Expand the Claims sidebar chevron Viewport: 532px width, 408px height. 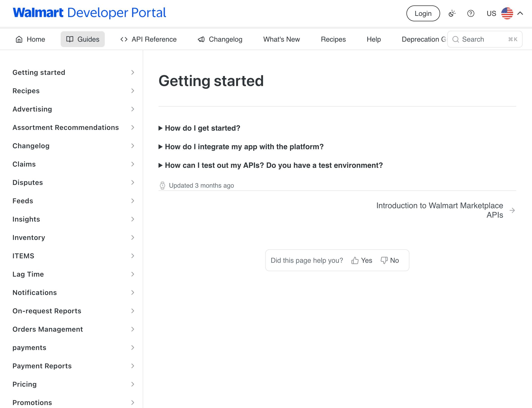133,164
